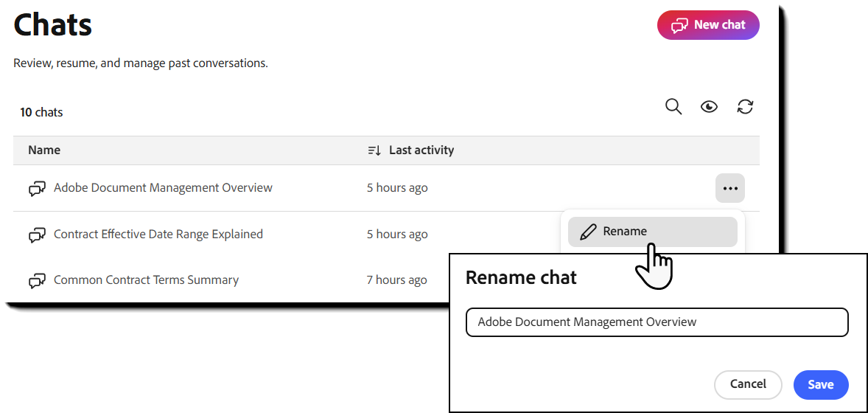Image resolution: width=868 pixels, height=413 pixels.
Task: Click chat icon beside Contract Effective Date Range
Action: pyautogui.click(x=37, y=235)
